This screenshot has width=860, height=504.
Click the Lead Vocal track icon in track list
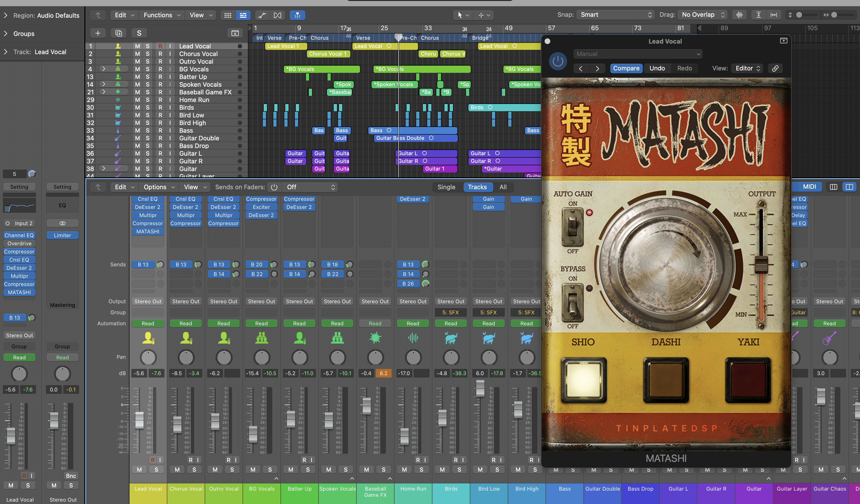click(x=118, y=46)
